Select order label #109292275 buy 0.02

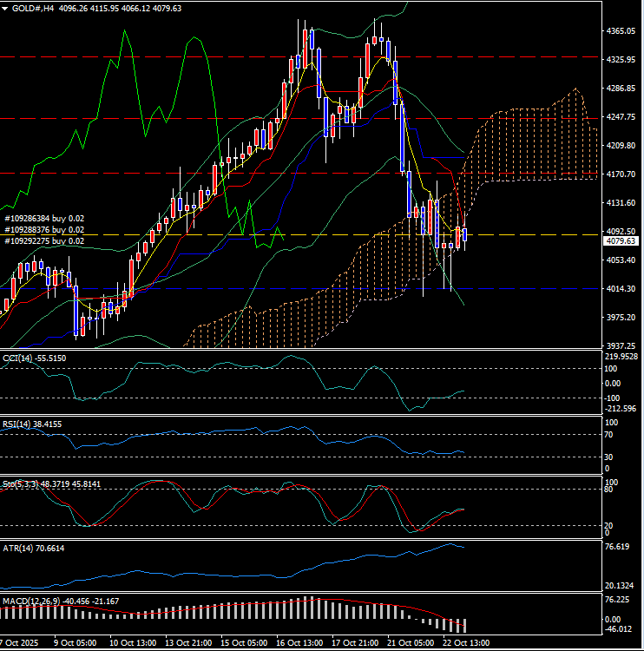(x=44, y=241)
